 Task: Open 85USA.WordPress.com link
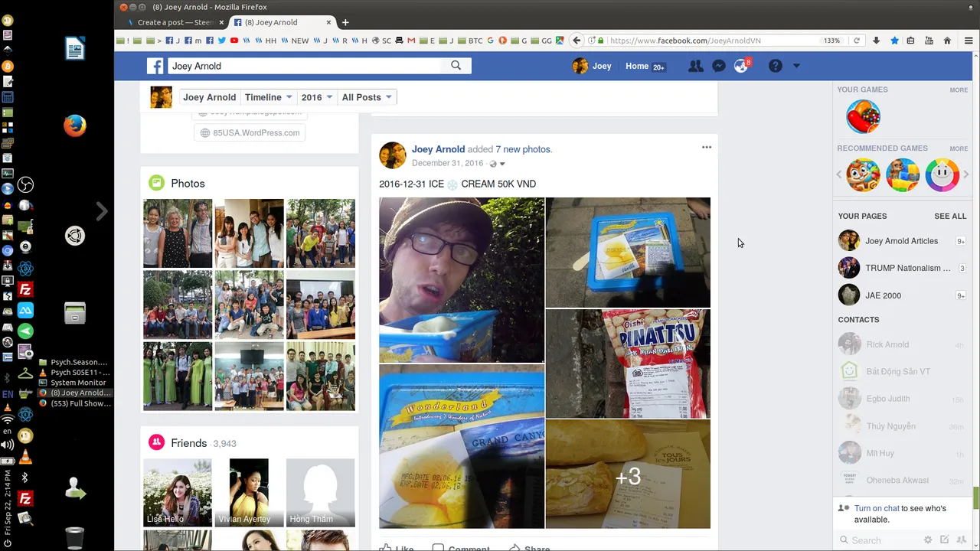pyautogui.click(x=250, y=132)
